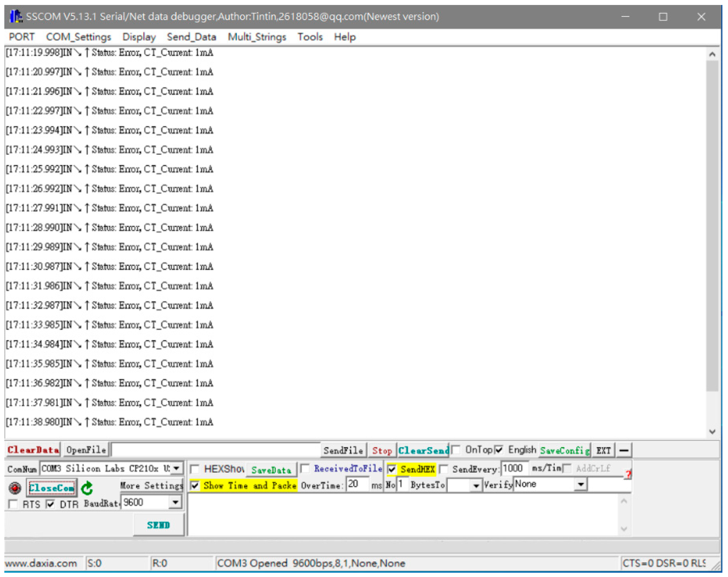Click the receive log scroll-down arrow
728x577 pixels.
click(x=712, y=432)
